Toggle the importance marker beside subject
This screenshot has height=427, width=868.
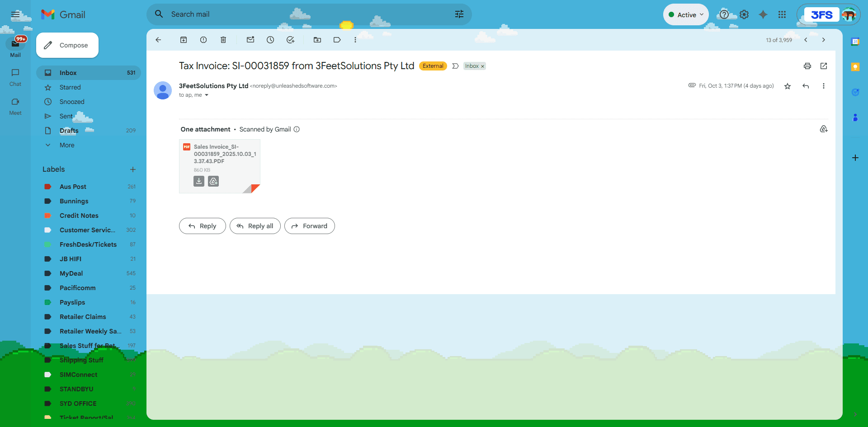(x=455, y=66)
